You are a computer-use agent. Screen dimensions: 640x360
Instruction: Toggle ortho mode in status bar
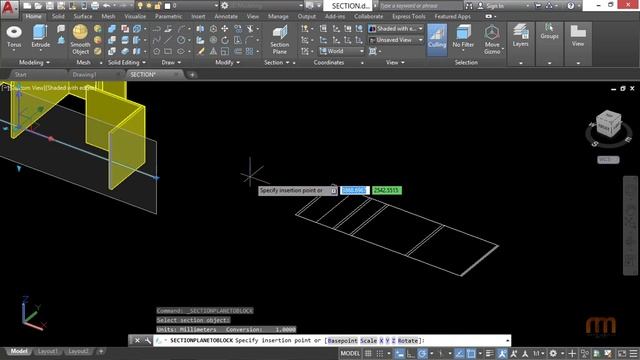tap(411, 353)
